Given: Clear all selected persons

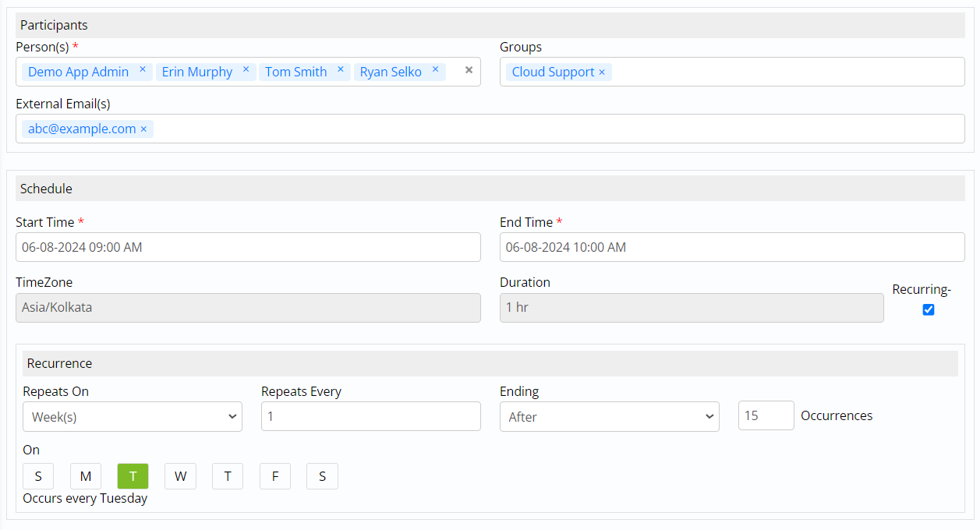Looking at the screenshot, I should 469,70.
